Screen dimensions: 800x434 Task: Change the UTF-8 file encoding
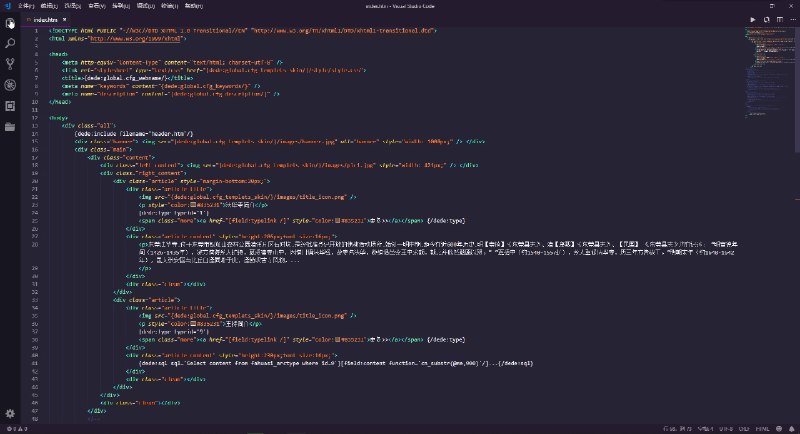click(726, 429)
